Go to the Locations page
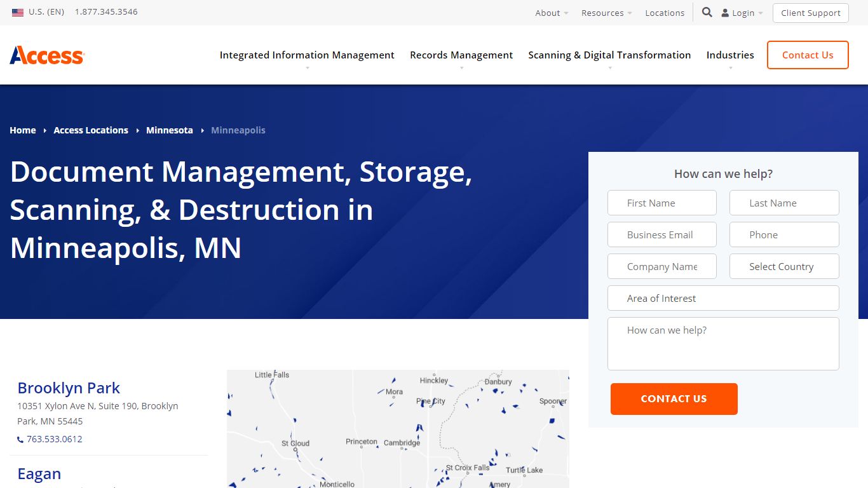This screenshot has height=488, width=868. click(665, 13)
